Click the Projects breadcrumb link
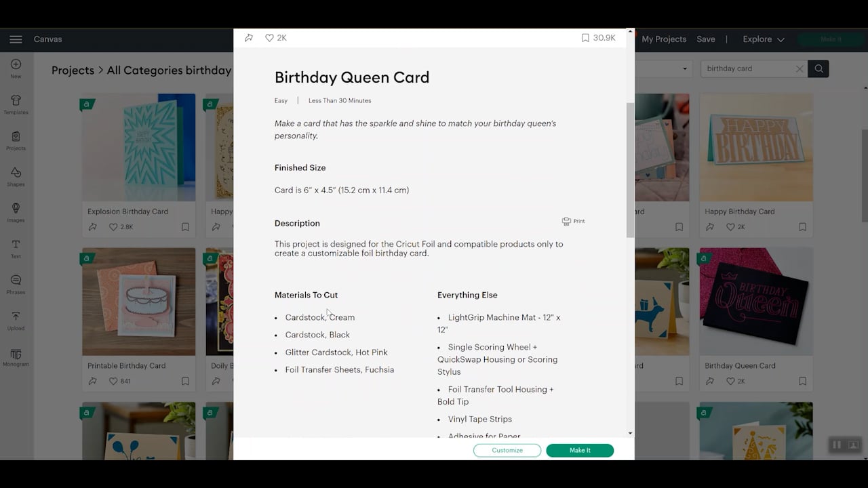Image resolution: width=868 pixels, height=488 pixels. [x=73, y=70]
